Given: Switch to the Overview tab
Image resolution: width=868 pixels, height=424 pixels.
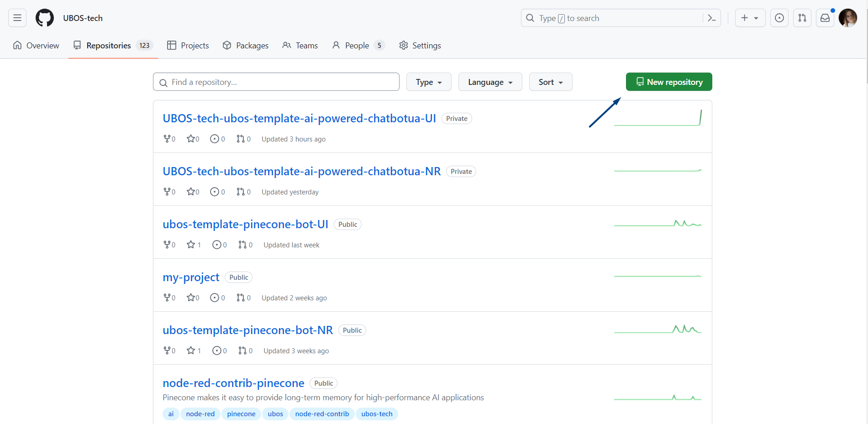Looking at the screenshot, I should pyautogui.click(x=36, y=45).
